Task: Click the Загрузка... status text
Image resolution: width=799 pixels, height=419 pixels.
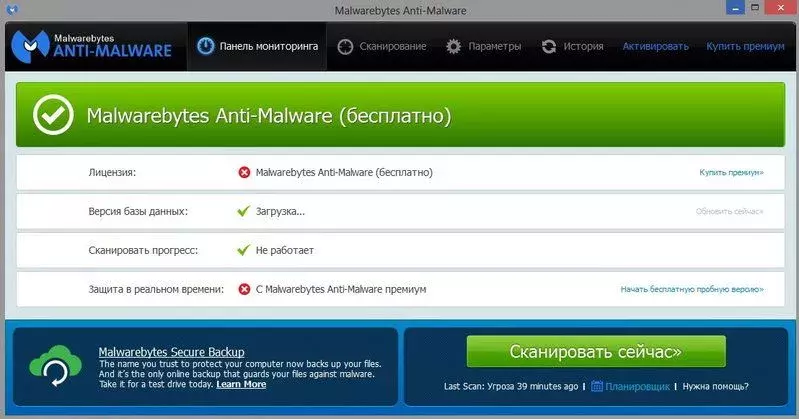Action: pyautogui.click(x=280, y=211)
